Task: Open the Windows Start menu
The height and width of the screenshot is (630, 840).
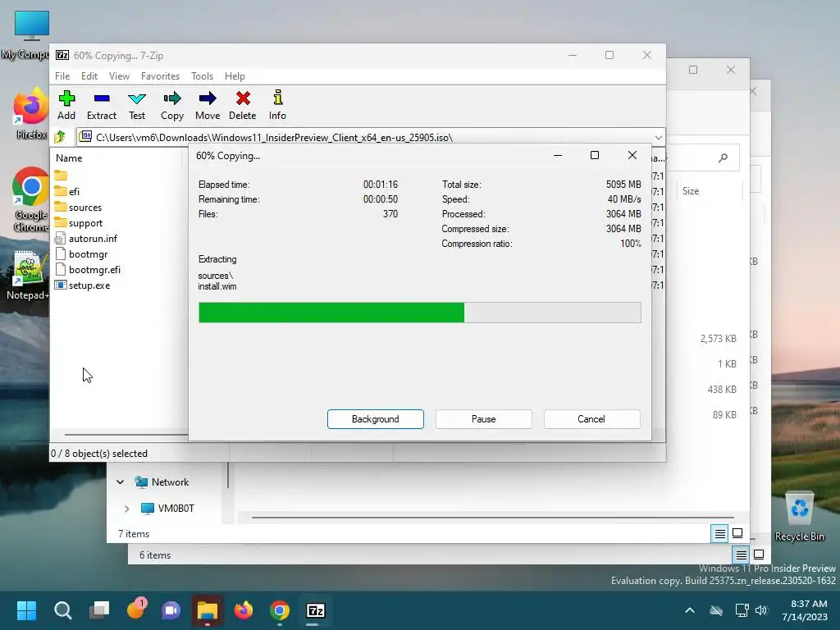Action: tap(26, 610)
